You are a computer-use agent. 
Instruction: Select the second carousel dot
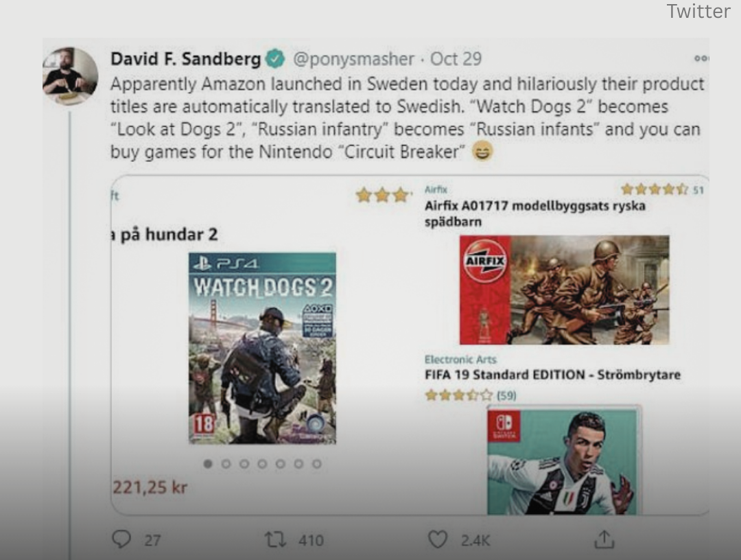click(226, 464)
